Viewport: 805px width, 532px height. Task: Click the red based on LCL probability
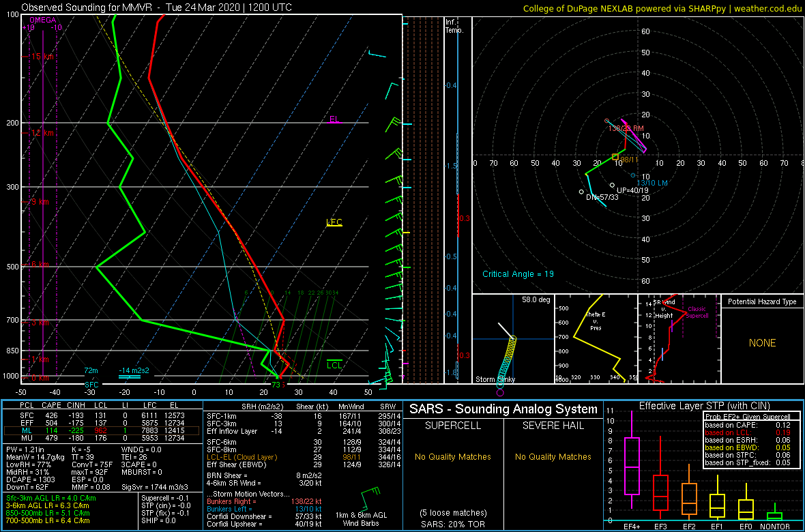[x=748, y=433]
